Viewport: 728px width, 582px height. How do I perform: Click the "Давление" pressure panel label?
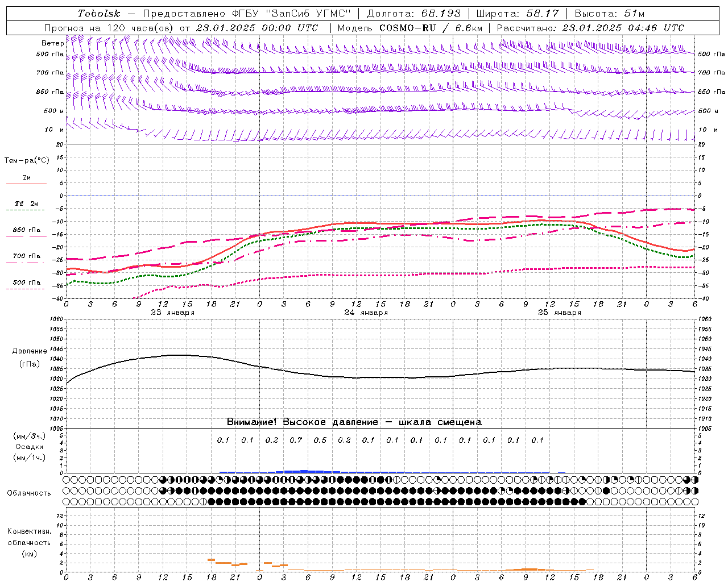30,351
